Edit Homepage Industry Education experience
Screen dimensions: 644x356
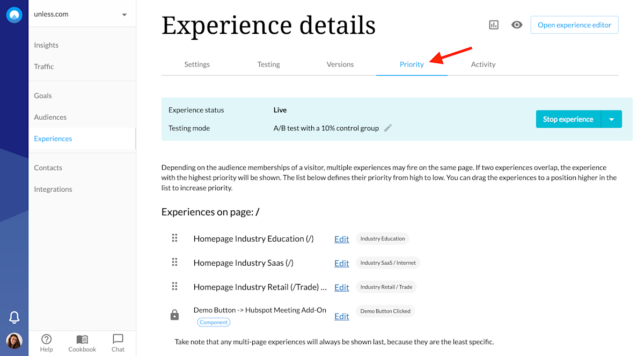(x=342, y=239)
